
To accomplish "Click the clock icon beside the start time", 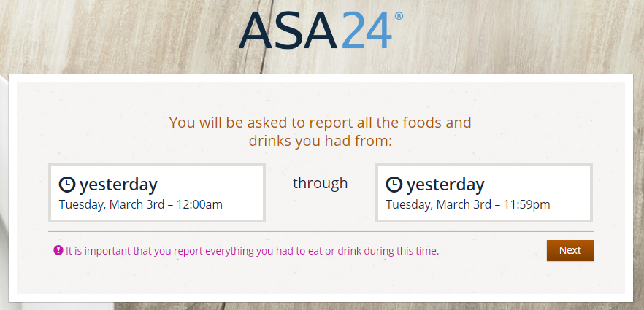I will [67, 184].
